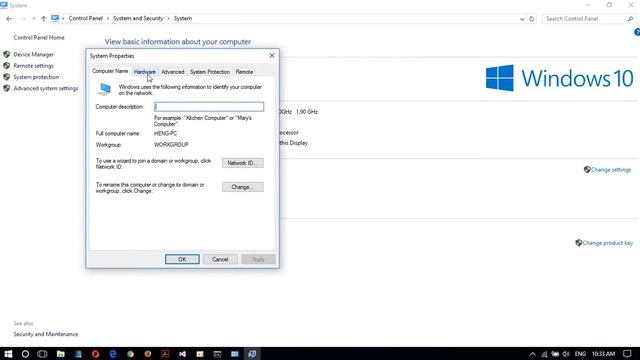
Task: Open recent locations dropdown arrow
Action: 33,19
